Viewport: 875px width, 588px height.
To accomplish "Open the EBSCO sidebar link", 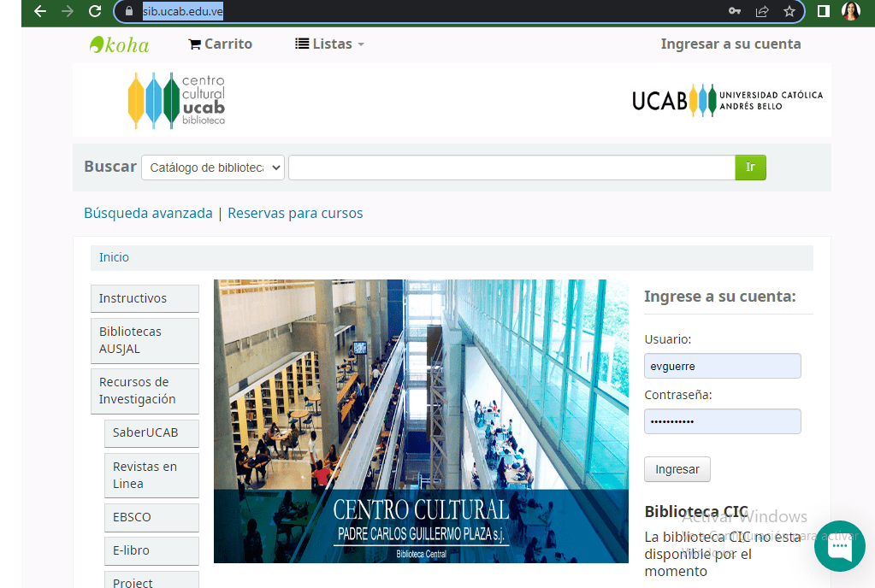I will click(151, 518).
